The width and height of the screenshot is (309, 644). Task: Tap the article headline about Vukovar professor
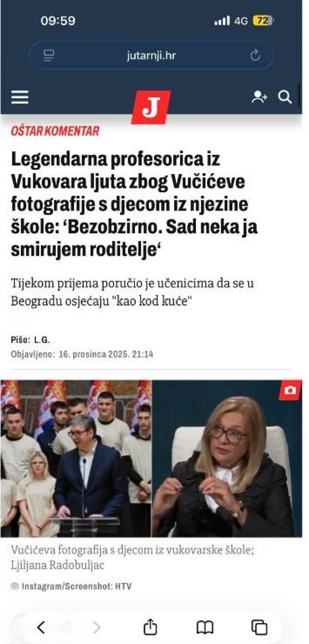point(134,204)
